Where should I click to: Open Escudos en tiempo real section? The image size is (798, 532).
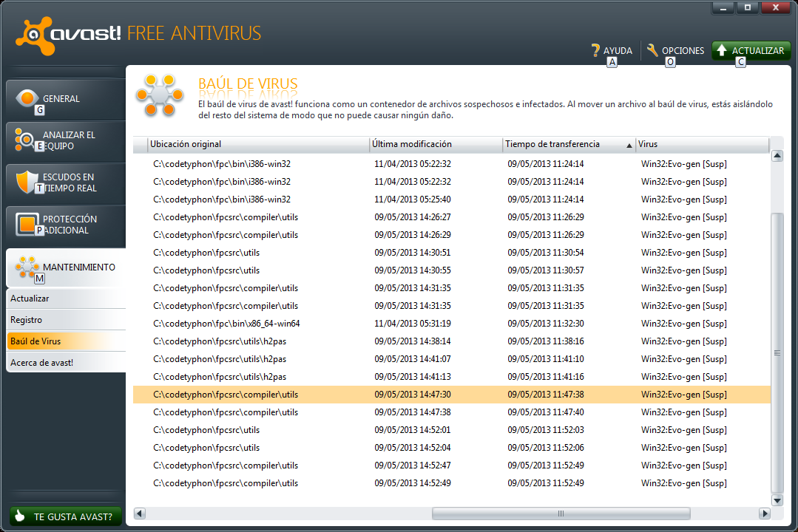(x=66, y=183)
